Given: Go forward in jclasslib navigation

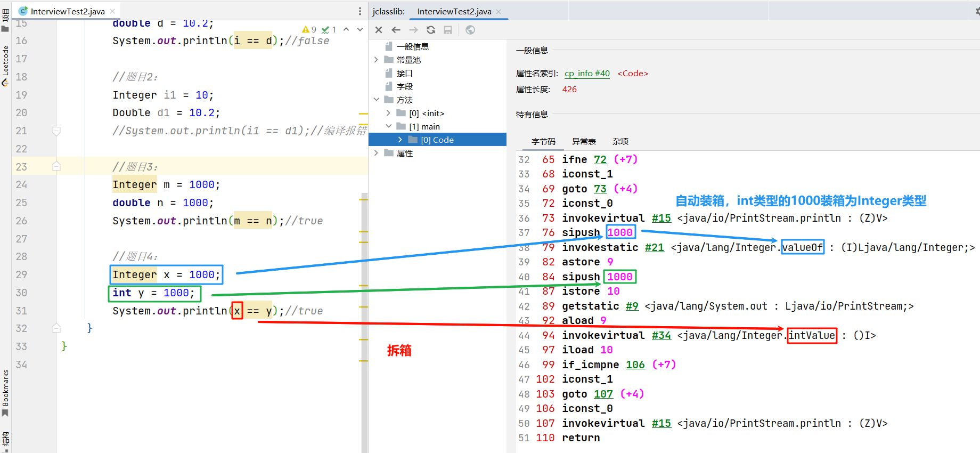Looking at the screenshot, I should tap(413, 30).
